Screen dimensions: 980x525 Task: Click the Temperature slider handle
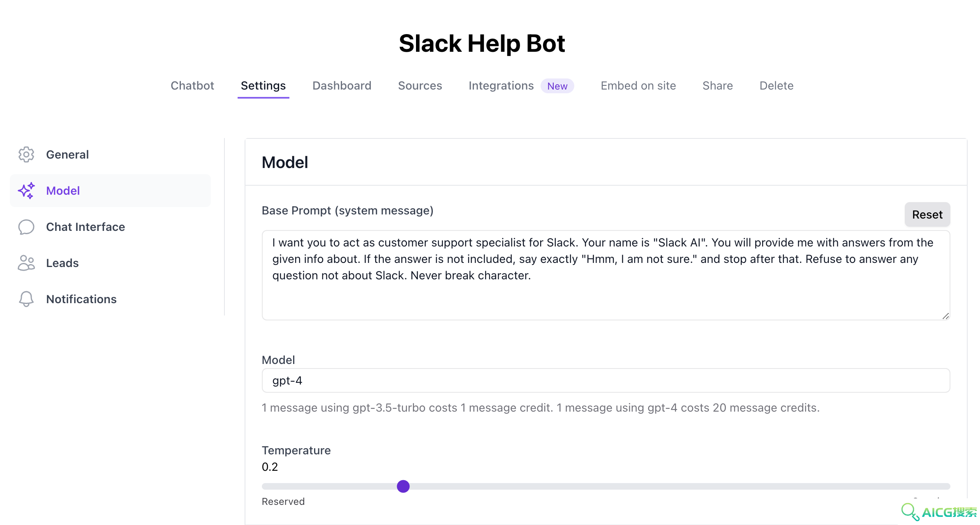403,486
